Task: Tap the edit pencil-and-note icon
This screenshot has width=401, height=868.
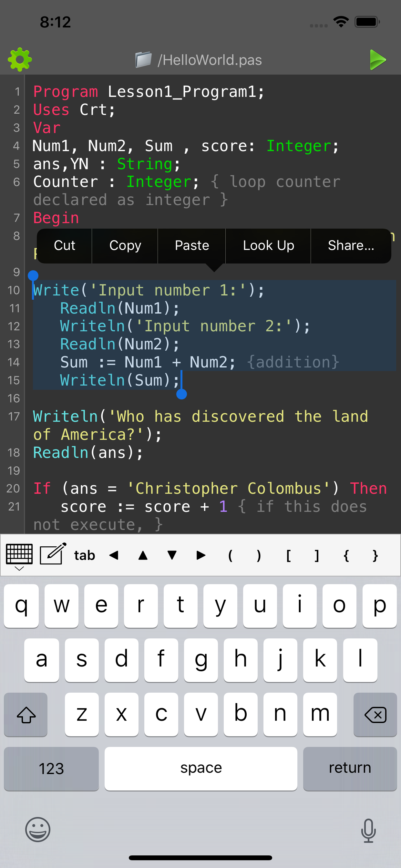Action: (53, 554)
